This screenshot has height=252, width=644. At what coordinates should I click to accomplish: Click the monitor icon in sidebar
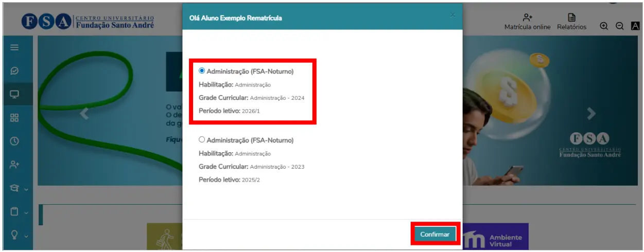pyautogui.click(x=14, y=94)
